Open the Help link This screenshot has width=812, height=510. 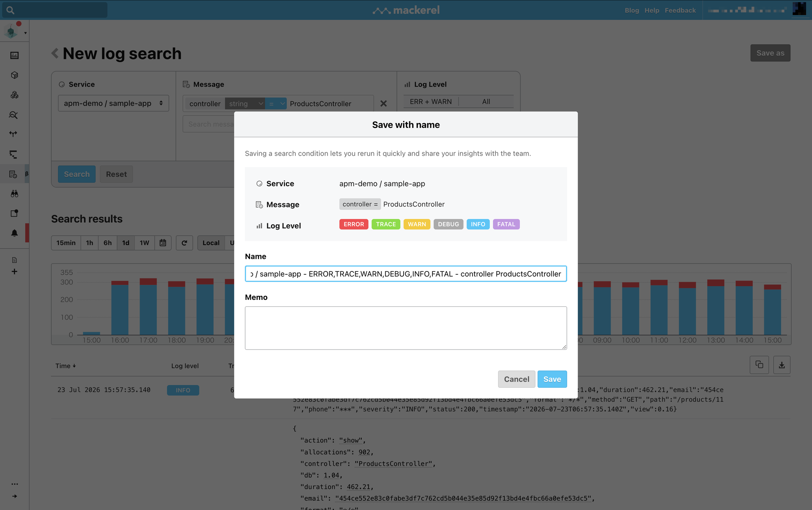pos(652,10)
